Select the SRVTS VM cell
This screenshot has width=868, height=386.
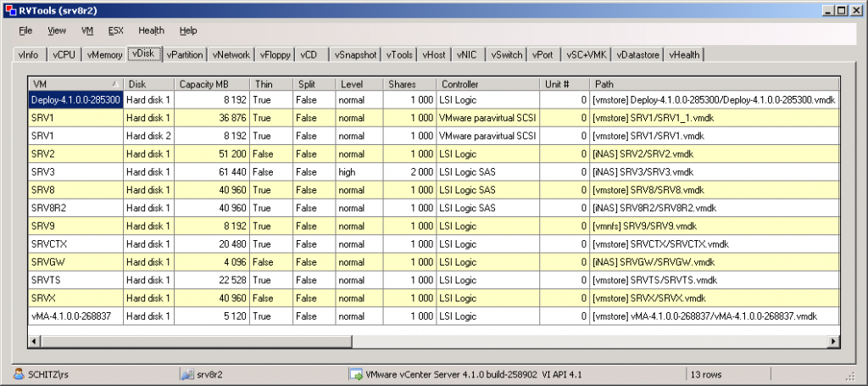(75, 280)
